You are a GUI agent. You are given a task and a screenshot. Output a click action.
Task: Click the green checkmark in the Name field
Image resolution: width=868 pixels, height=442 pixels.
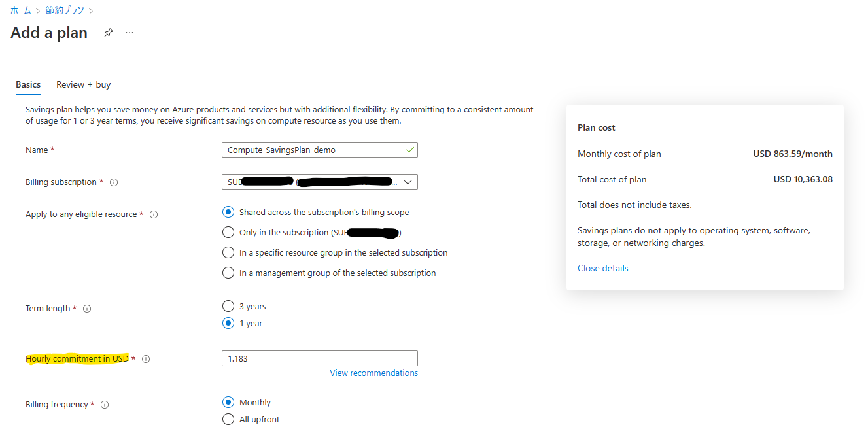click(x=409, y=150)
